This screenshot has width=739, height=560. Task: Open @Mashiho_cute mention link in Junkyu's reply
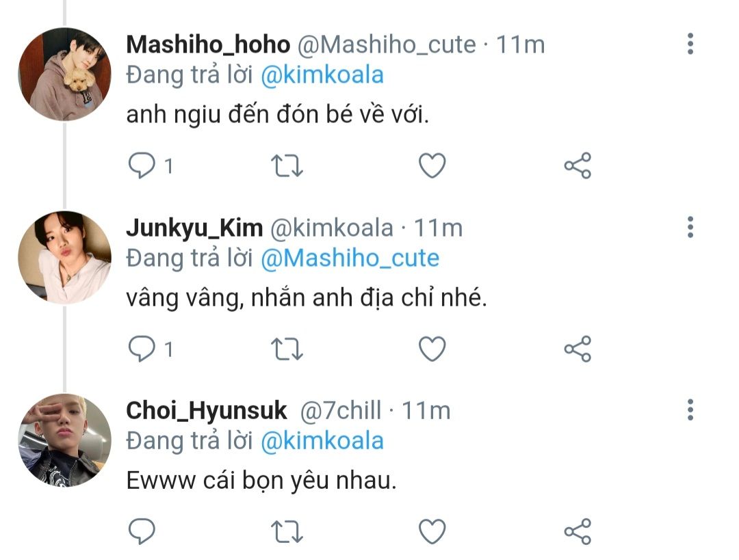click(350, 258)
